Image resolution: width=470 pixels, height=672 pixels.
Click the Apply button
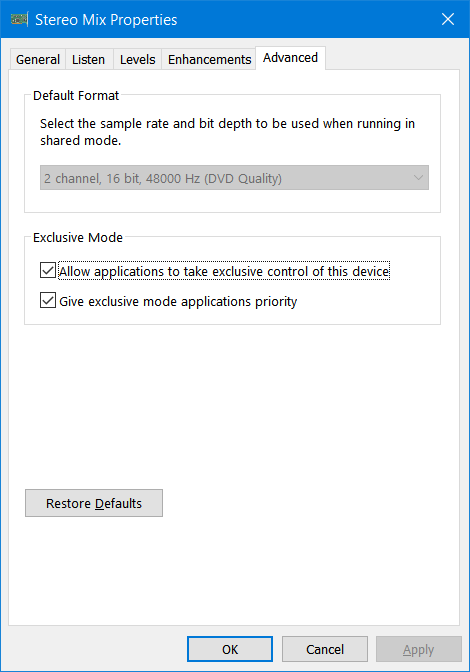point(419,649)
